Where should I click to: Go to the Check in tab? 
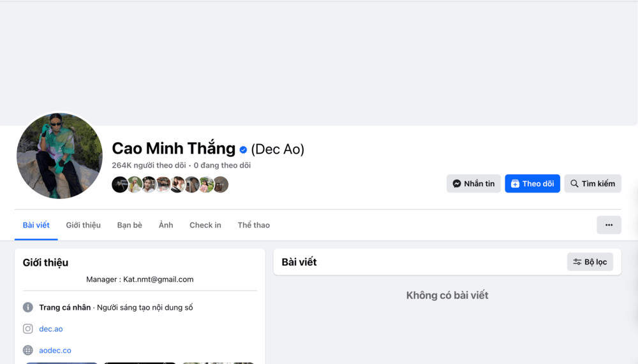pos(205,225)
